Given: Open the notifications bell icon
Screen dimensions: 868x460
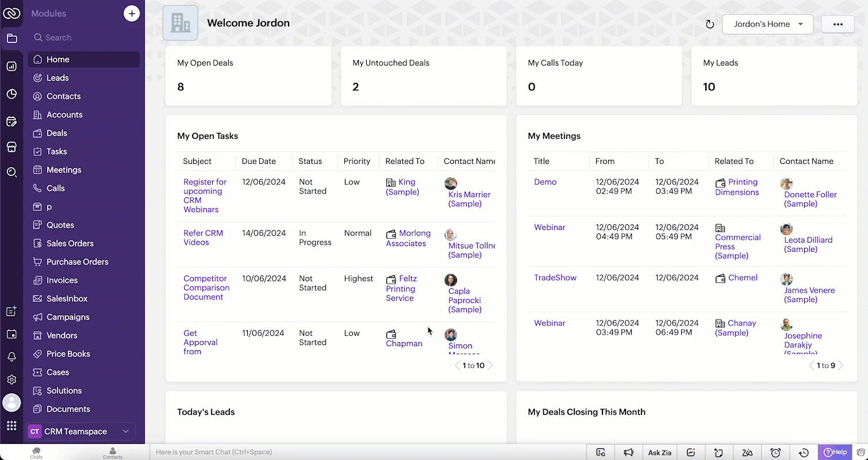Looking at the screenshot, I should pos(11,357).
